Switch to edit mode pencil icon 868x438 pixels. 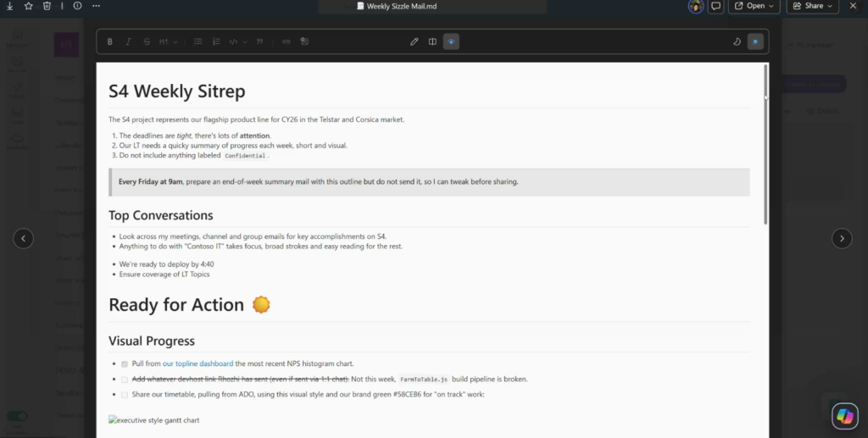coord(414,42)
